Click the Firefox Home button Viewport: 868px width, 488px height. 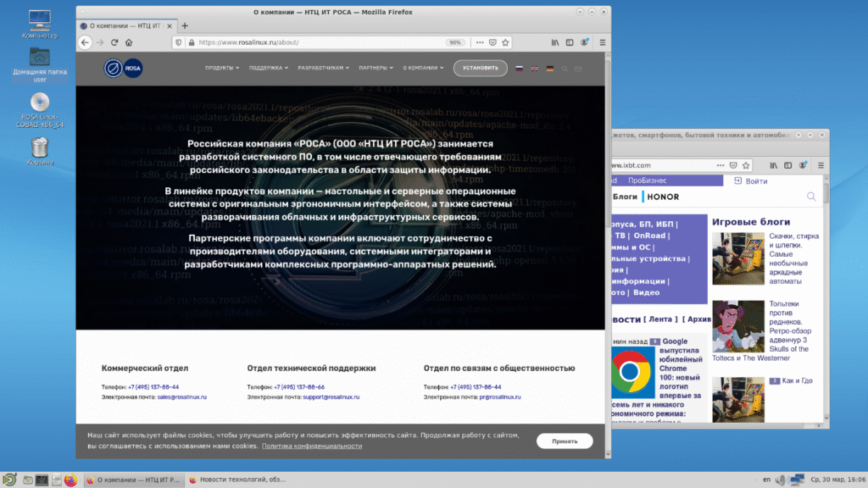[x=129, y=42]
